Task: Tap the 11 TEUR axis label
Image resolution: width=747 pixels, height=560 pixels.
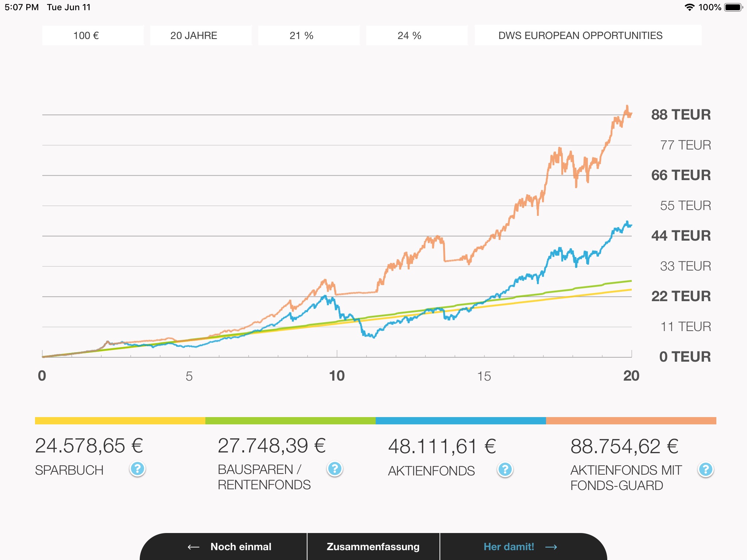Action: (x=685, y=327)
